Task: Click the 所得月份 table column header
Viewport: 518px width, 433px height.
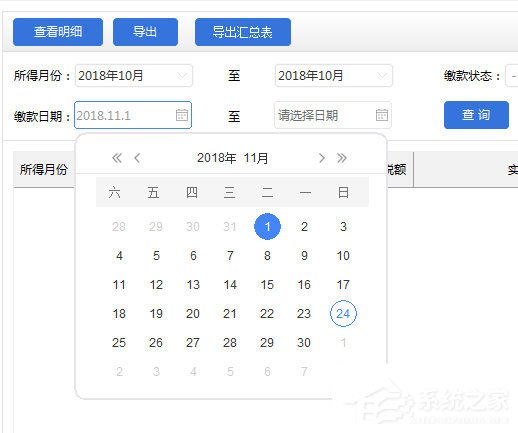Action: tap(44, 169)
